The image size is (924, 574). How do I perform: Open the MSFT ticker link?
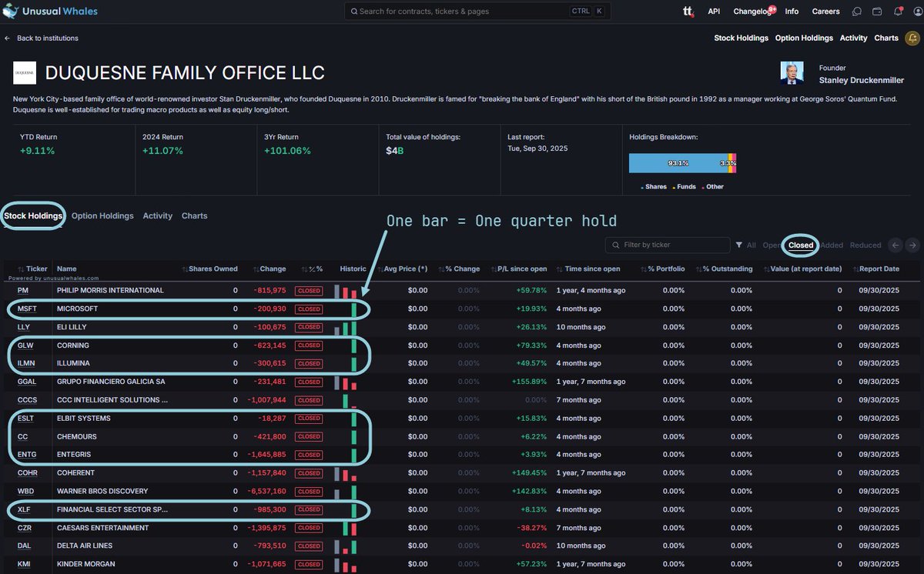[x=27, y=309]
